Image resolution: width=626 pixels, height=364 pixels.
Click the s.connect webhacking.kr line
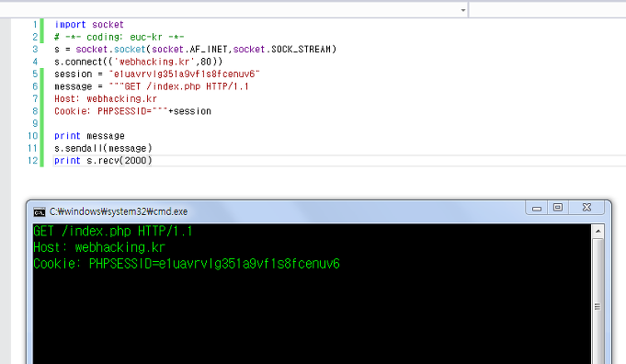pos(139,62)
